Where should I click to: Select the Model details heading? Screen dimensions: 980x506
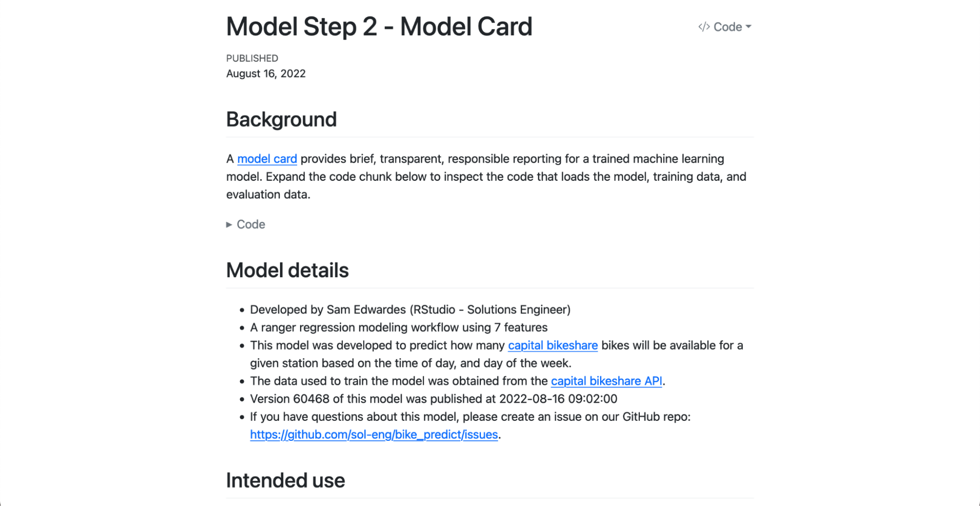tap(287, 270)
